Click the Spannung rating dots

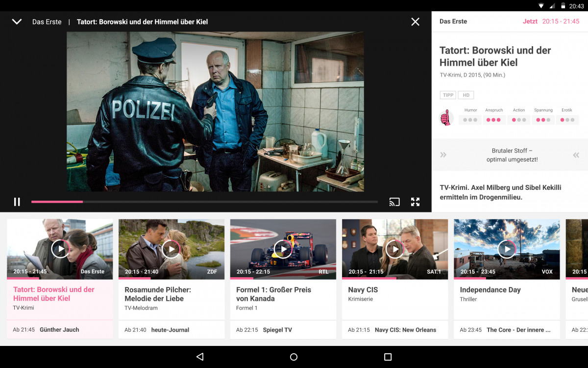click(543, 120)
